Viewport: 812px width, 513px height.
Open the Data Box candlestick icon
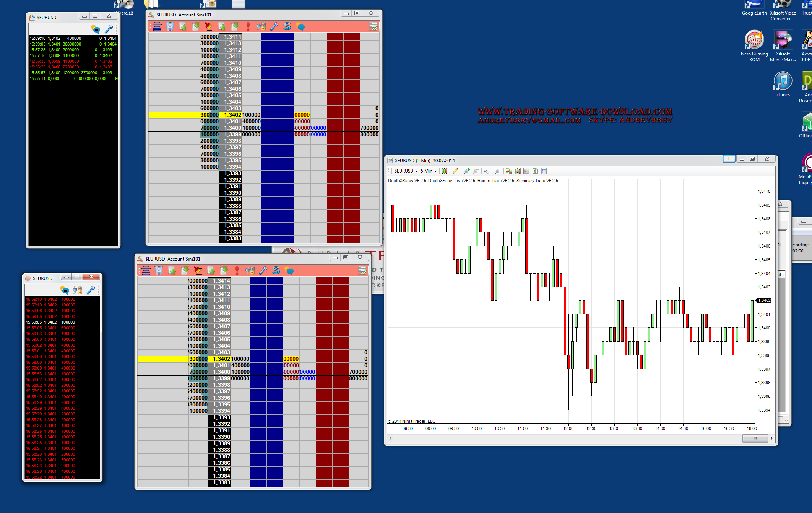point(517,171)
